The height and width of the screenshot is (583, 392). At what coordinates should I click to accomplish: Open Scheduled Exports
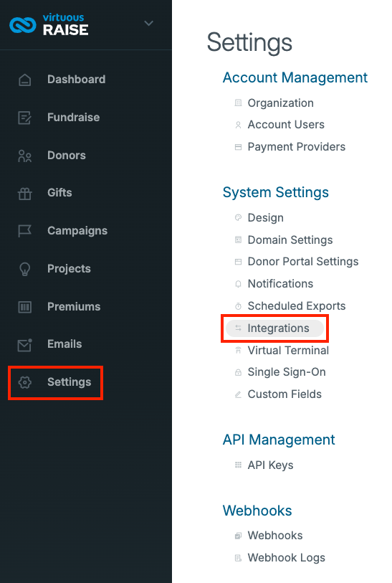297,306
